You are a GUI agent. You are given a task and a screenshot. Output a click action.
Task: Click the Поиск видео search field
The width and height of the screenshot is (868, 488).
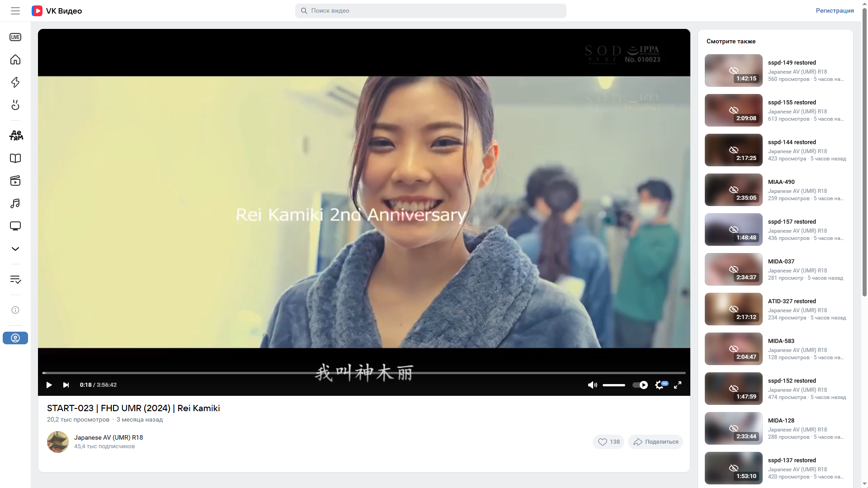click(x=430, y=11)
